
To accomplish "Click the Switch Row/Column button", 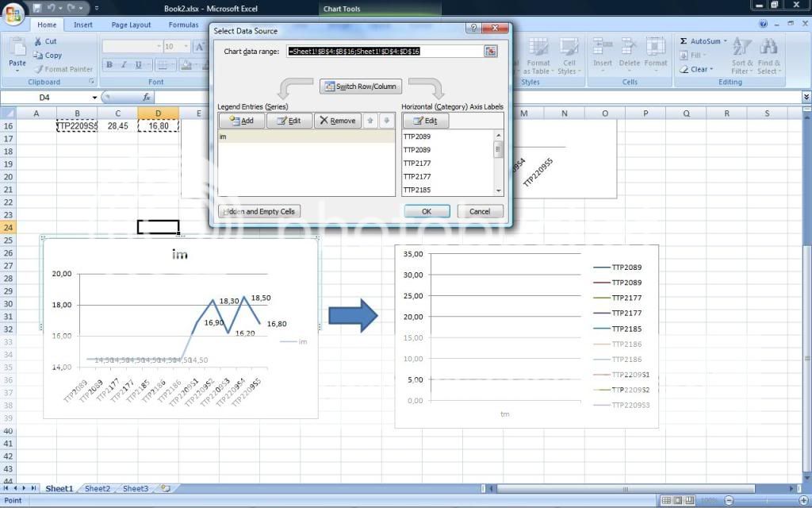I will click(360, 87).
